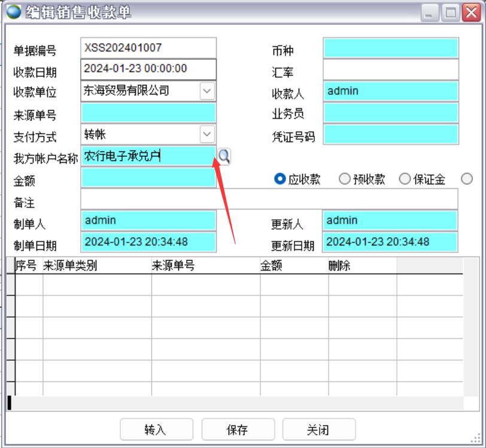Click the 币种 currency field

coord(391,48)
